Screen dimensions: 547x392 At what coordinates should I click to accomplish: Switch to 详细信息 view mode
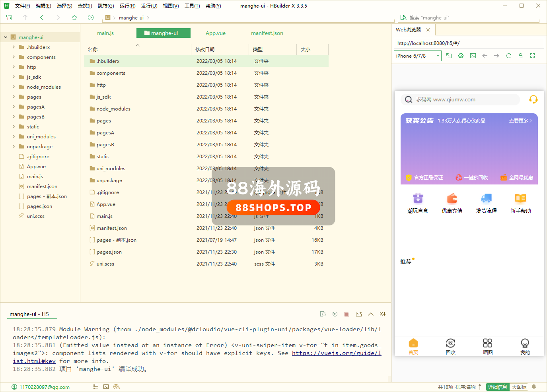pyautogui.click(x=497, y=387)
